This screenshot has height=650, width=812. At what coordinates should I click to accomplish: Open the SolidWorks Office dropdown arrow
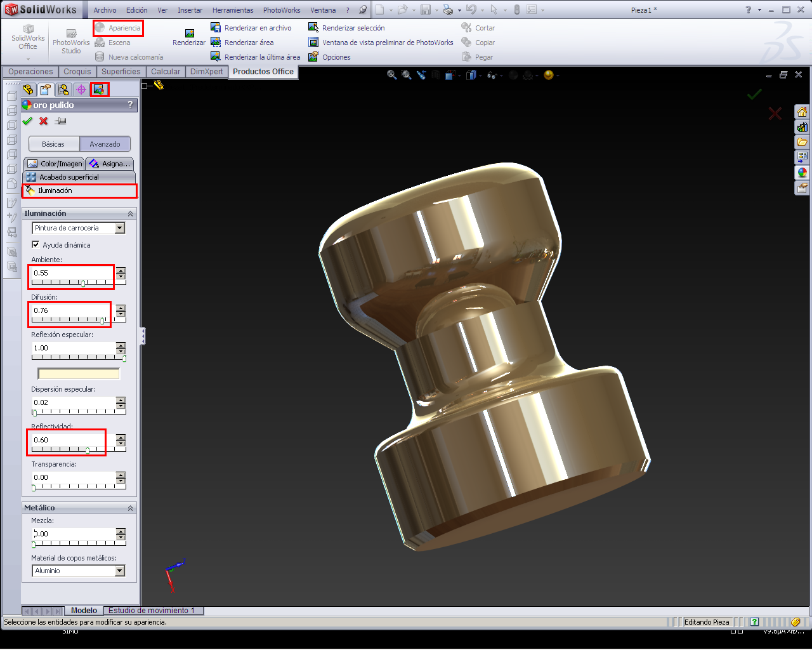click(x=28, y=59)
